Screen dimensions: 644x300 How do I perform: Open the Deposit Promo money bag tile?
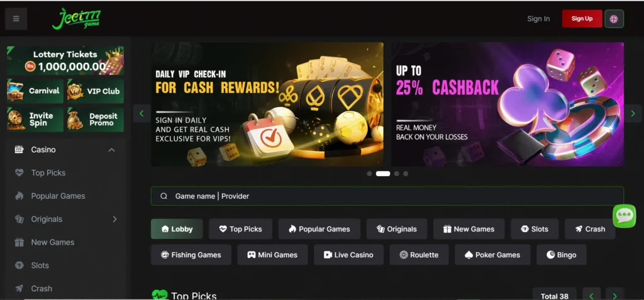96,119
